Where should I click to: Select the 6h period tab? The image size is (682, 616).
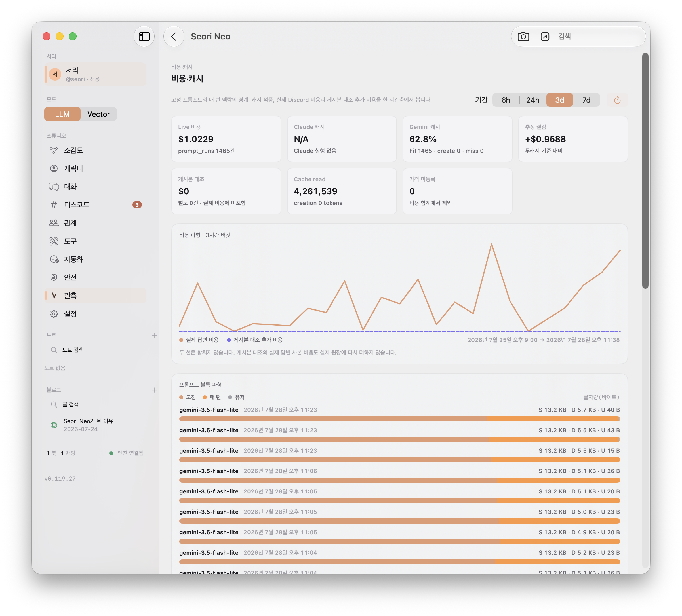pyautogui.click(x=506, y=100)
